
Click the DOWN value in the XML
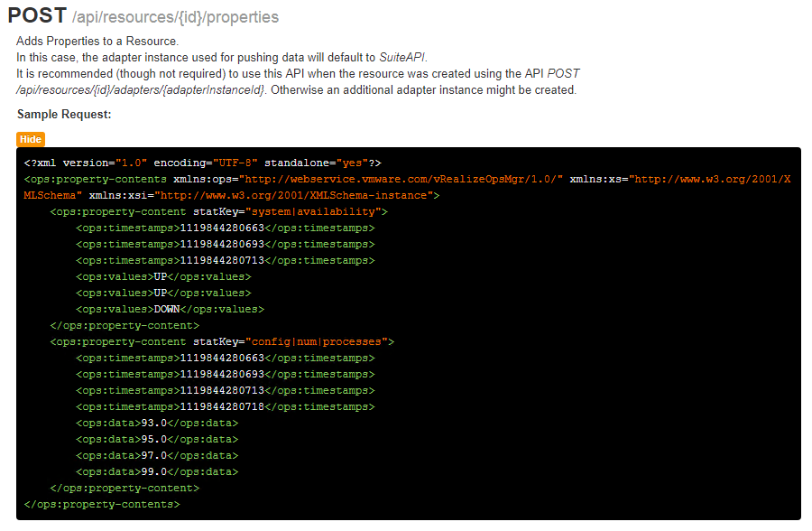coord(166,309)
